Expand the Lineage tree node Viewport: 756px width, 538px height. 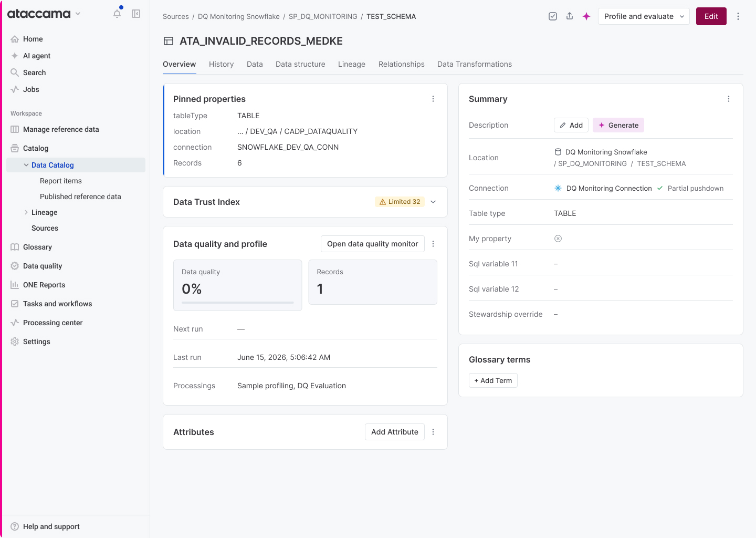pyautogui.click(x=26, y=212)
